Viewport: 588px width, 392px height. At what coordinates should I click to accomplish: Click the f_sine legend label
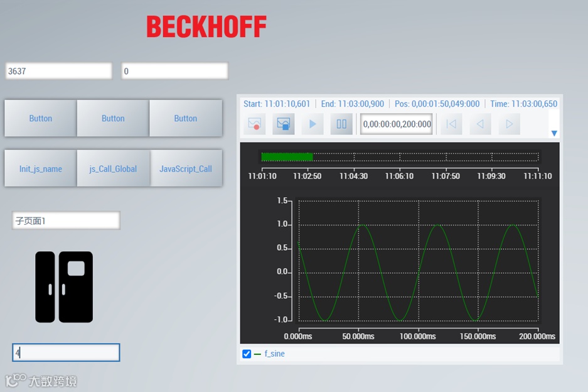tap(274, 354)
